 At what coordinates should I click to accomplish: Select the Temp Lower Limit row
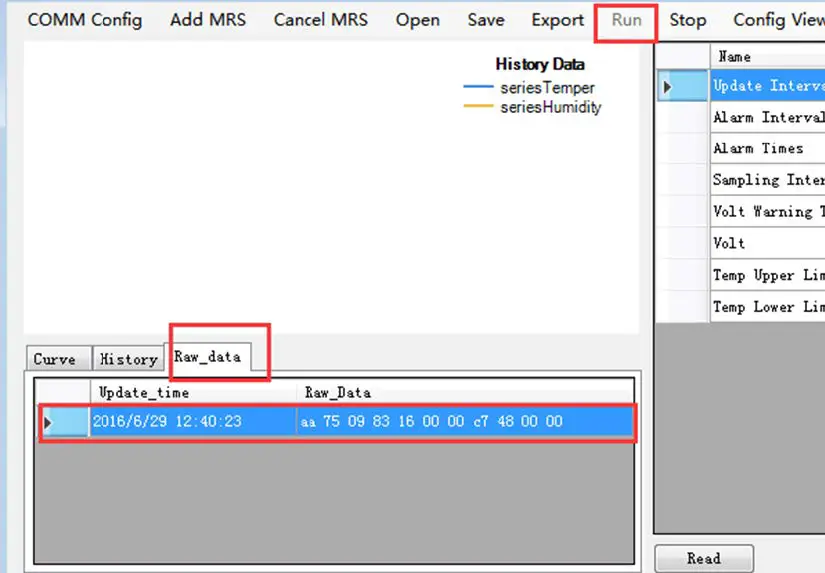click(768, 306)
